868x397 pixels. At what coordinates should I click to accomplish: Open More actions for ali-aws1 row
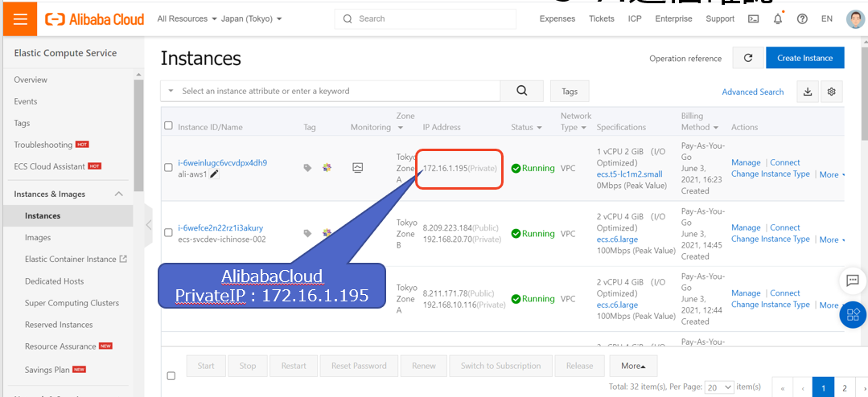832,174
